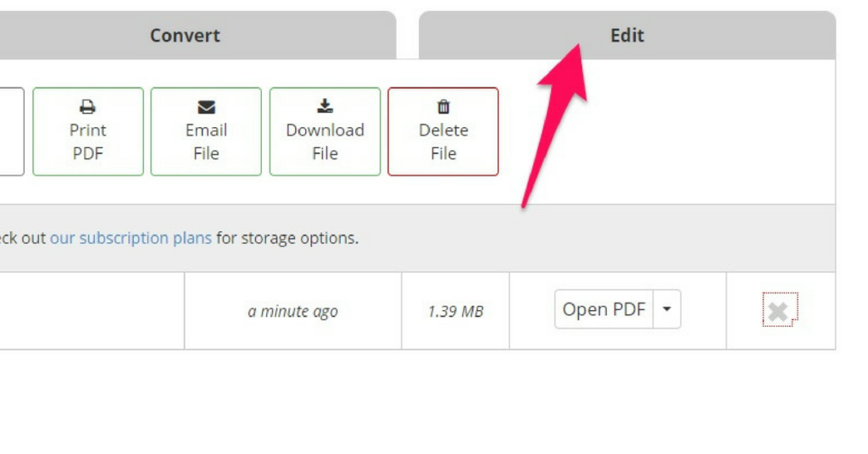
Task: Click the envelope icon above Email File
Action: pyautogui.click(x=206, y=107)
